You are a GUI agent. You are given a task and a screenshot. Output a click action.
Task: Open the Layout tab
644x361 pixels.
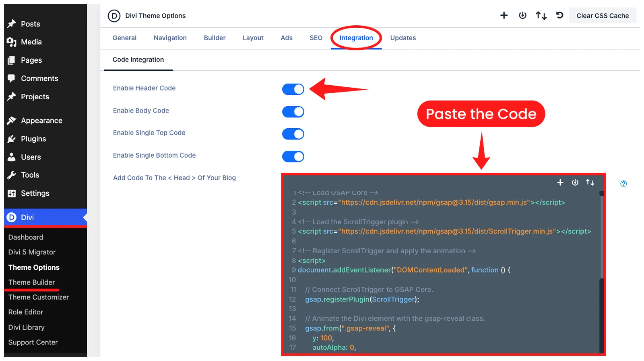[253, 38]
